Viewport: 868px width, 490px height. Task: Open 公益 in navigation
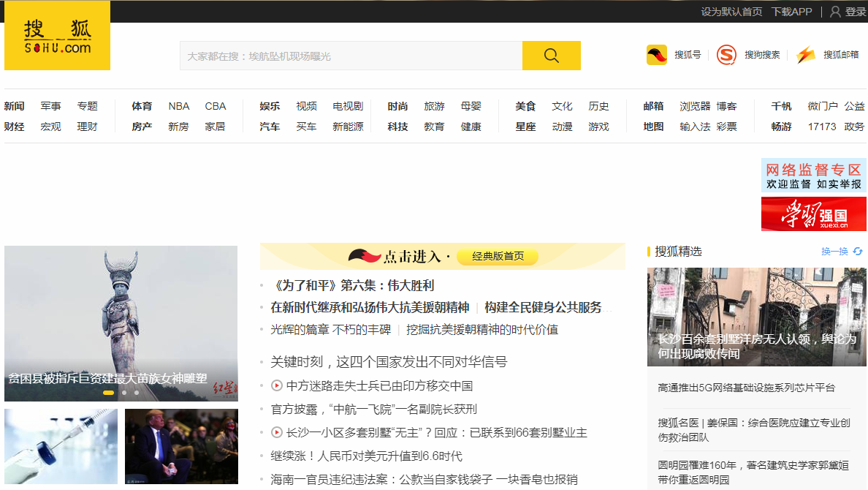(x=854, y=106)
